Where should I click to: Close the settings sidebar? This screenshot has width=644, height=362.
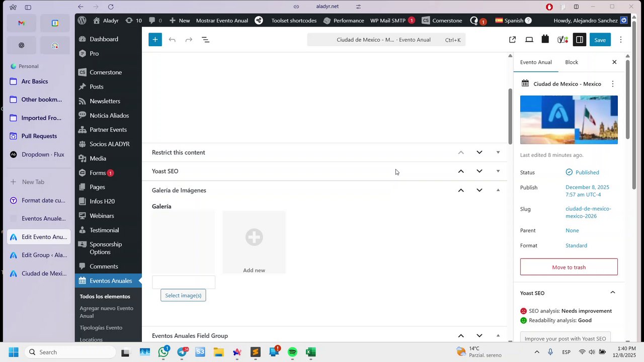pos(614,62)
